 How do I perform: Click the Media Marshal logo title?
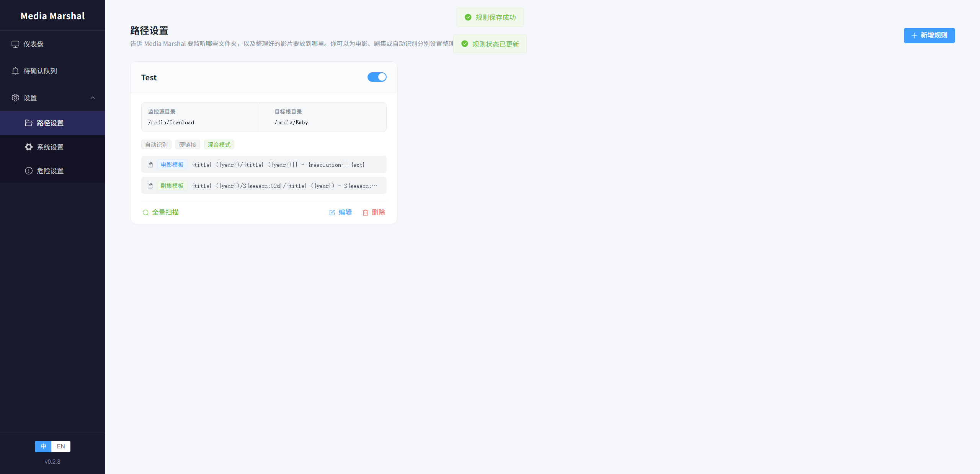52,16
